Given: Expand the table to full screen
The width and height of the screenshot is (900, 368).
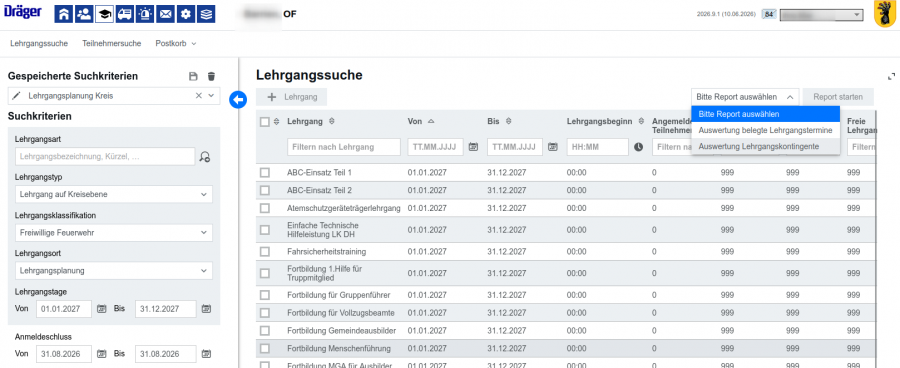Looking at the screenshot, I should (x=891, y=76).
